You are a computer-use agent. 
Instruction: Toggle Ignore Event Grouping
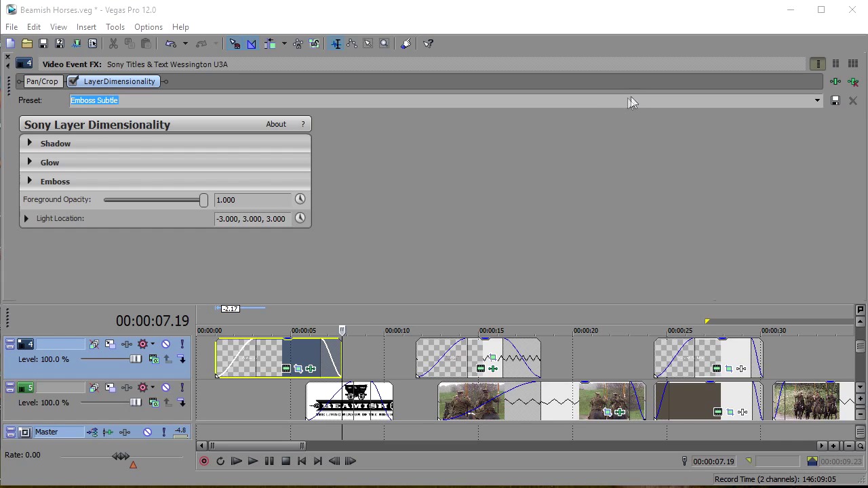click(x=314, y=43)
